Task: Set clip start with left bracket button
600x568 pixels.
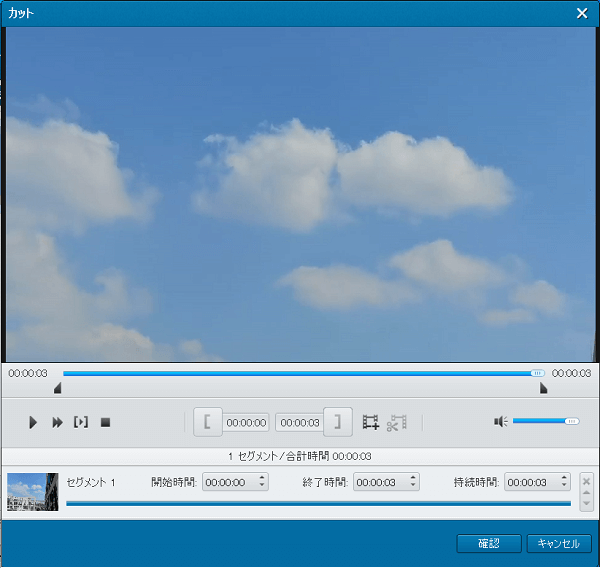Action: point(207,422)
